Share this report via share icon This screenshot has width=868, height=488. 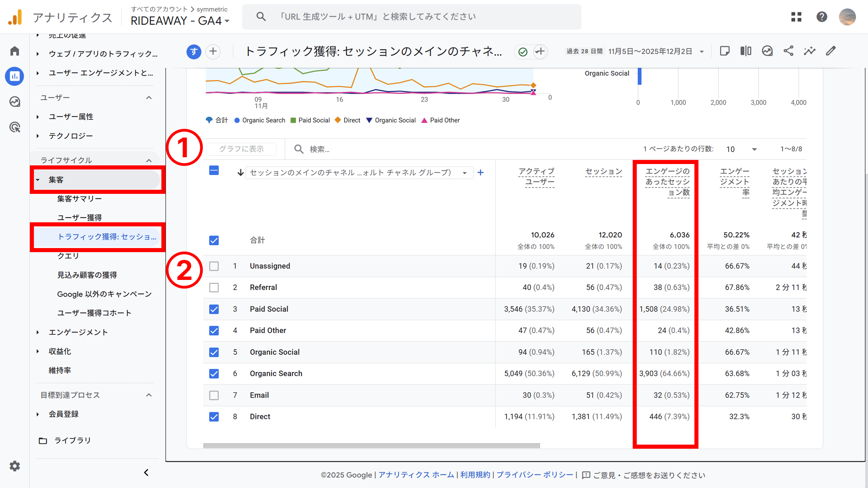click(x=789, y=51)
